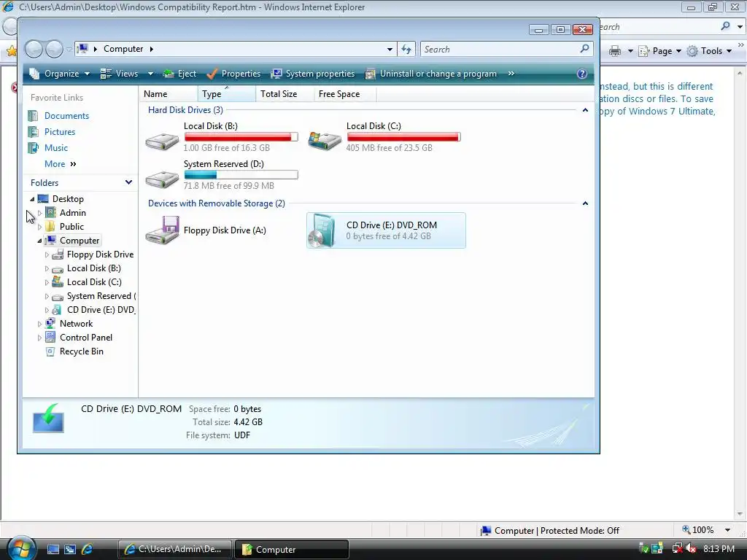The width and height of the screenshot is (747, 560).
Task: Click the Refresh button next to address bar
Action: point(406,49)
